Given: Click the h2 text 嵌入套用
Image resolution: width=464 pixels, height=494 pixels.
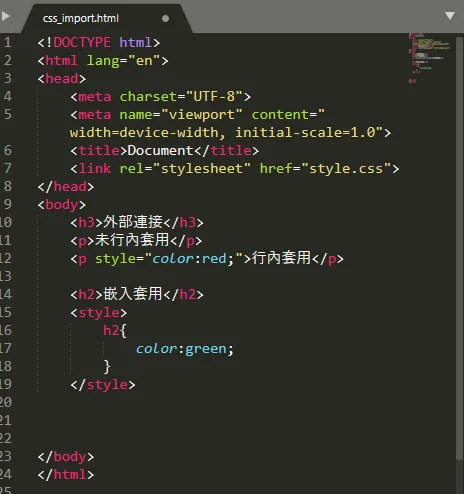Looking at the screenshot, I should point(133,294).
